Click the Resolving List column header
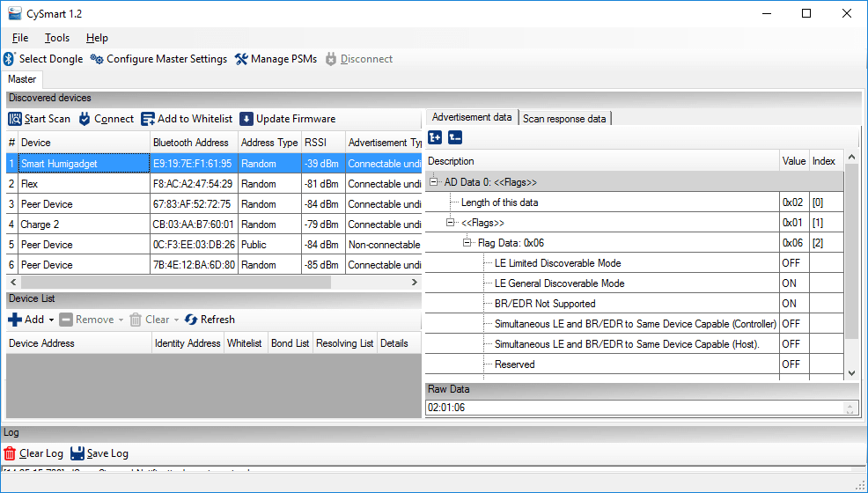 click(x=345, y=343)
